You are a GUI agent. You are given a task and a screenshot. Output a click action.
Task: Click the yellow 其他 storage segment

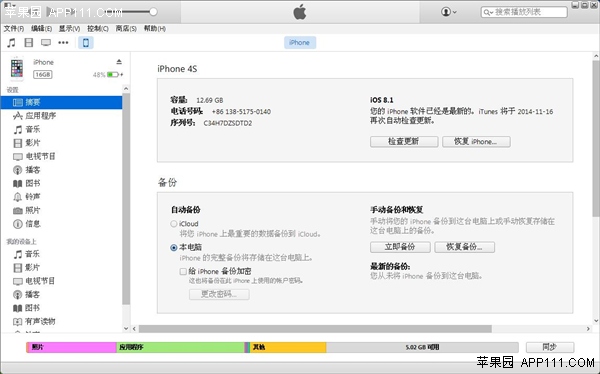tap(288, 347)
